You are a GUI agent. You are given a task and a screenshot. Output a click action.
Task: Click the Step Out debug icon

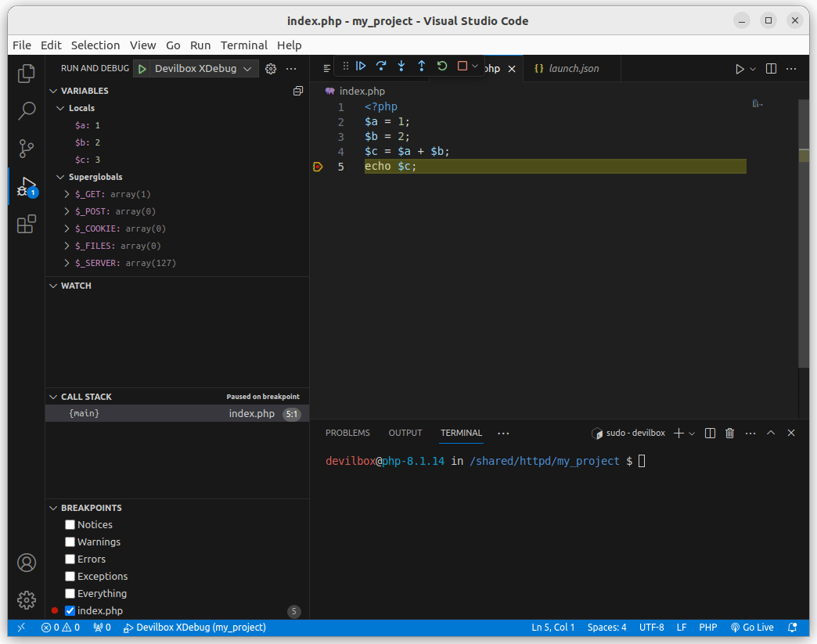[x=422, y=67]
